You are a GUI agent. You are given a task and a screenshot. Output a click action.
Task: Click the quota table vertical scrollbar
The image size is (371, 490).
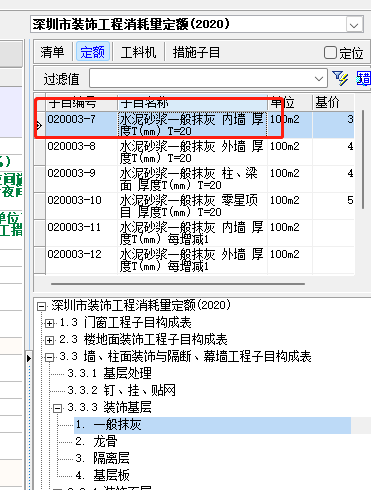tap(363, 158)
